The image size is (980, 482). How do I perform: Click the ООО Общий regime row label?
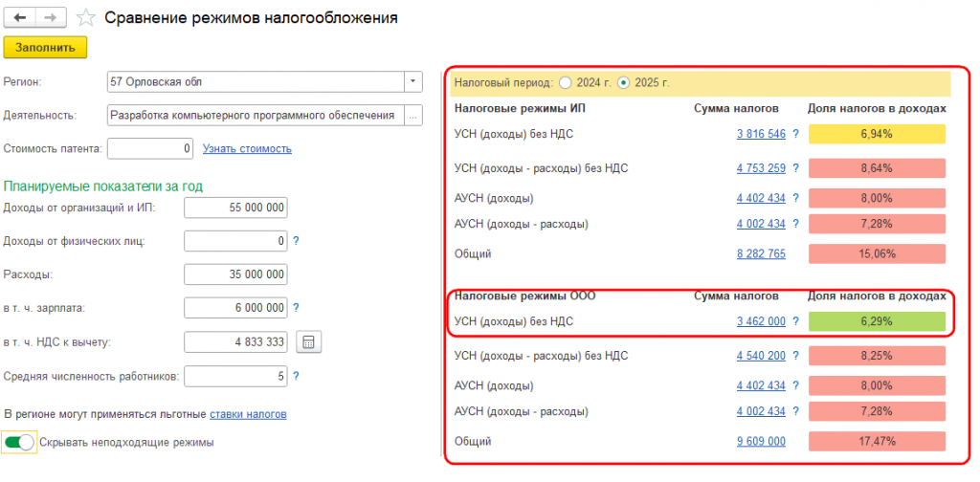(473, 442)
